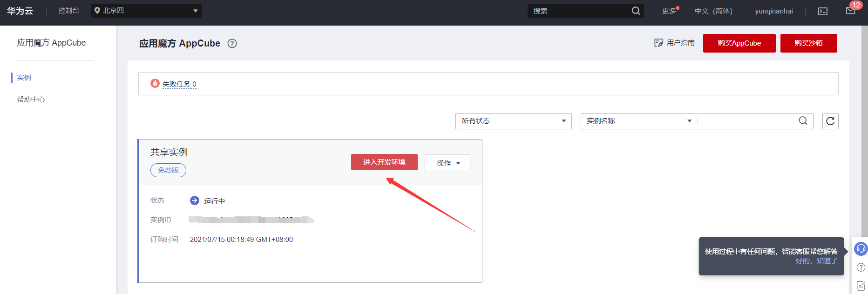Click the 购买AppCube button
This screenshot has width=868, height=294.
click(739, 43)
